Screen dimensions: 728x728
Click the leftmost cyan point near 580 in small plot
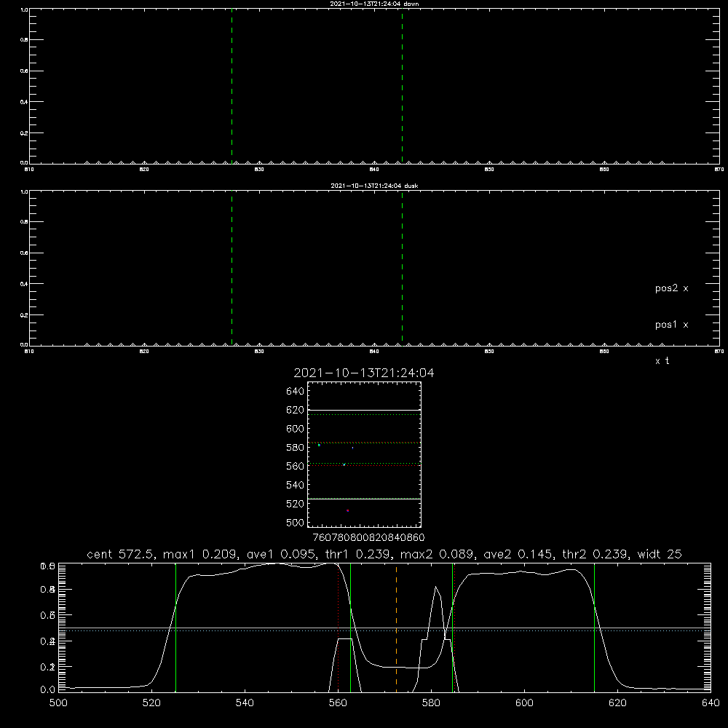319,446
